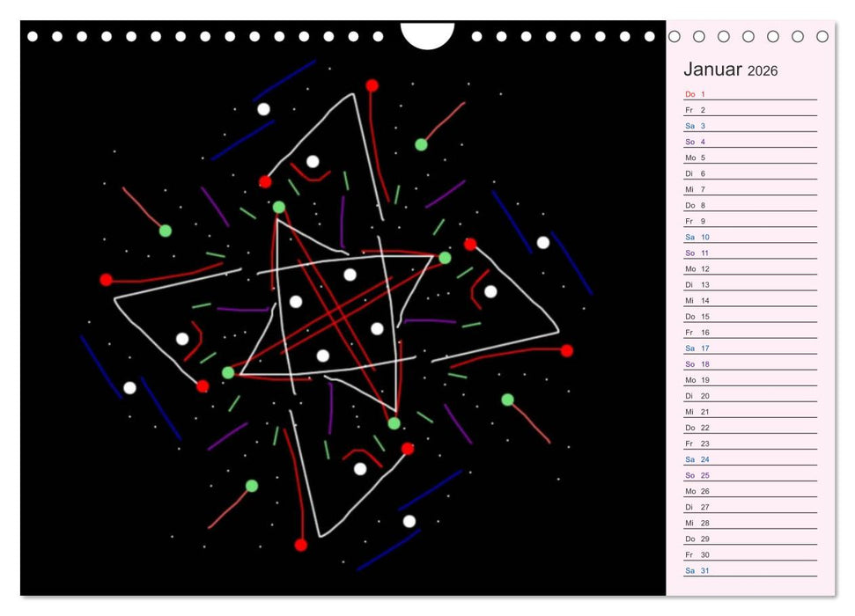Screen dimensions: 855x616
Task: Choose the "Di 20" day entry
Action: pyautogui.click(x=750, y=396)
